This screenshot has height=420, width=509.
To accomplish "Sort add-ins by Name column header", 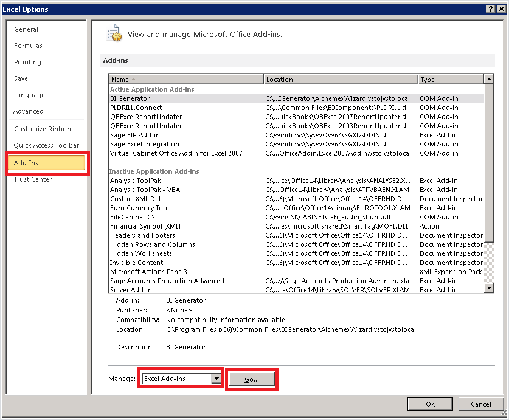I will (186, 80).
